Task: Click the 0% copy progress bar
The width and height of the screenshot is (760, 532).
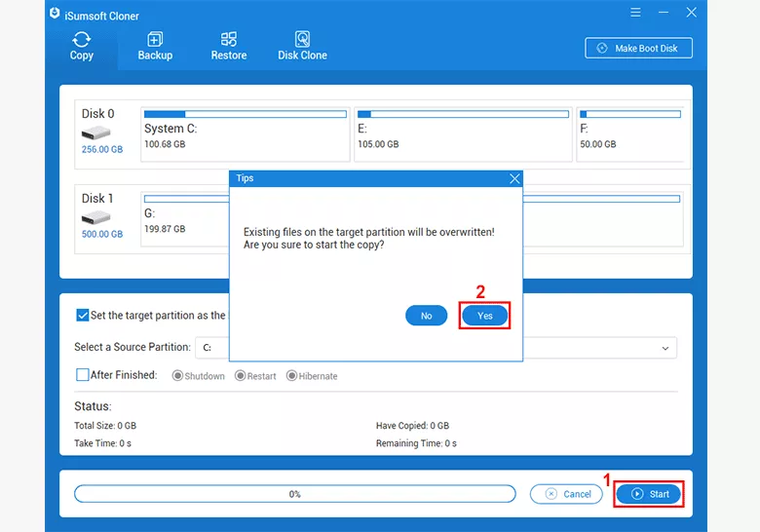Action: (x=294, y=494)
